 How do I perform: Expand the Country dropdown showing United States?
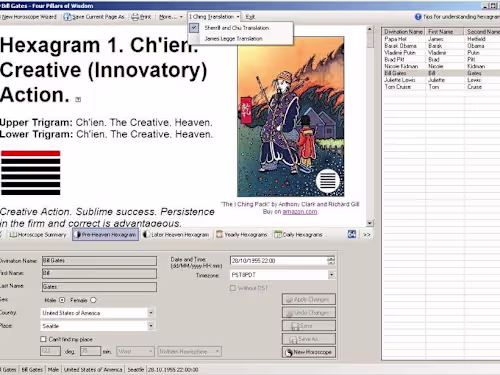click(151, 313)
